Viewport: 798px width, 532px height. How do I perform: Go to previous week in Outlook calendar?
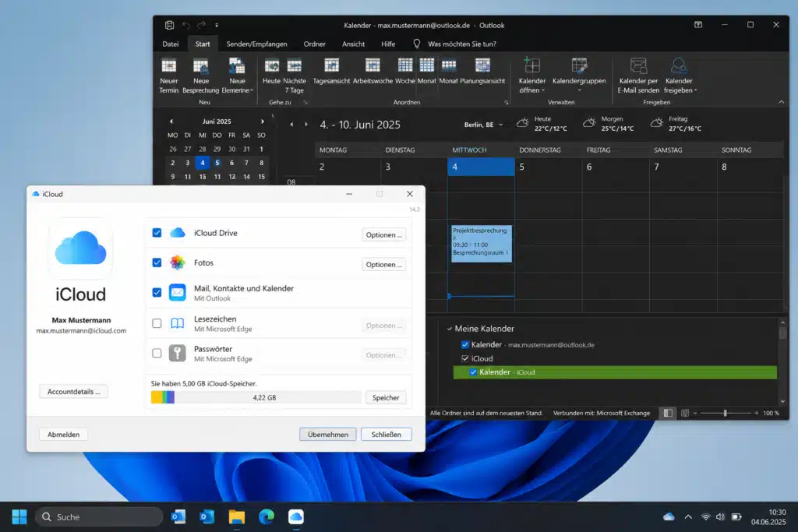[291, 124]
